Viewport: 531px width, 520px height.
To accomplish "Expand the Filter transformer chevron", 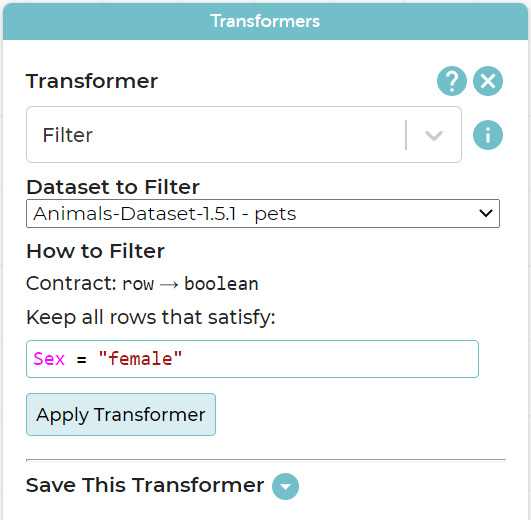I will pyautogui.click(x=433, y=135).
